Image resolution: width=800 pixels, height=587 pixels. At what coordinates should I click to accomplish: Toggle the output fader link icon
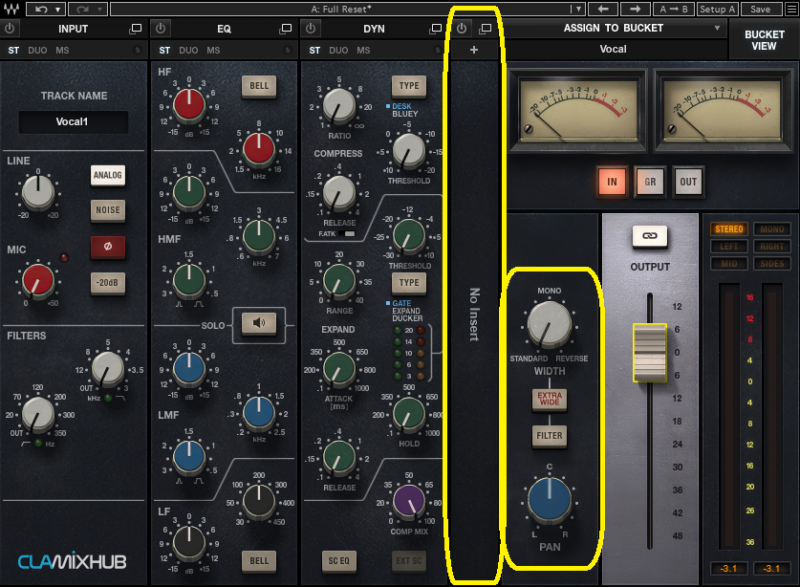coord(649,237)
